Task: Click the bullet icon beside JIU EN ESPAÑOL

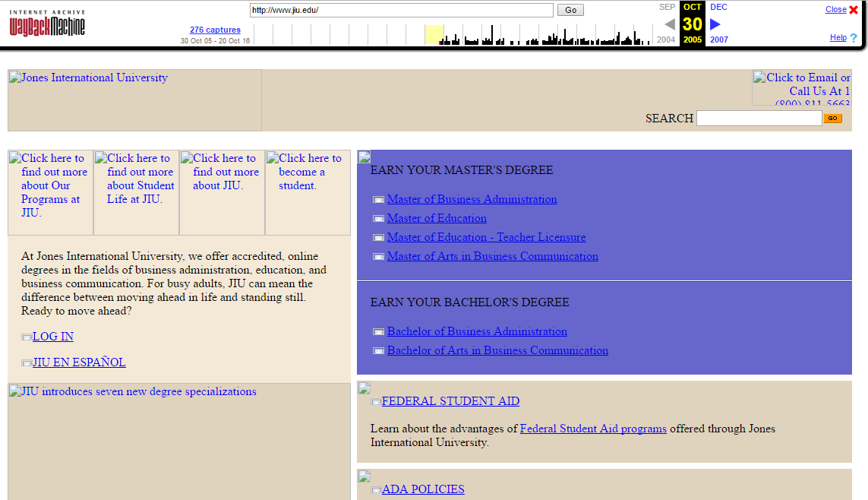Action: (x=27, y=363)
